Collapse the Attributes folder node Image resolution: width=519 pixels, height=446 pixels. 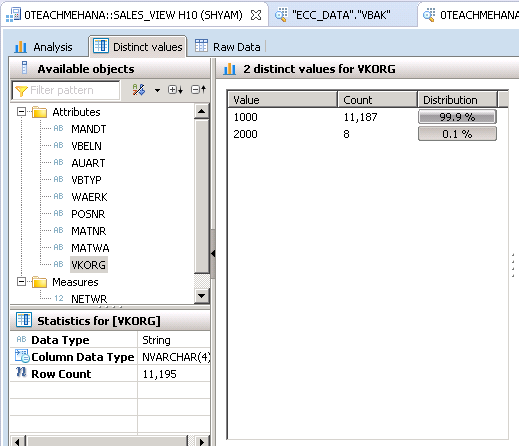(x=21, y=112)
